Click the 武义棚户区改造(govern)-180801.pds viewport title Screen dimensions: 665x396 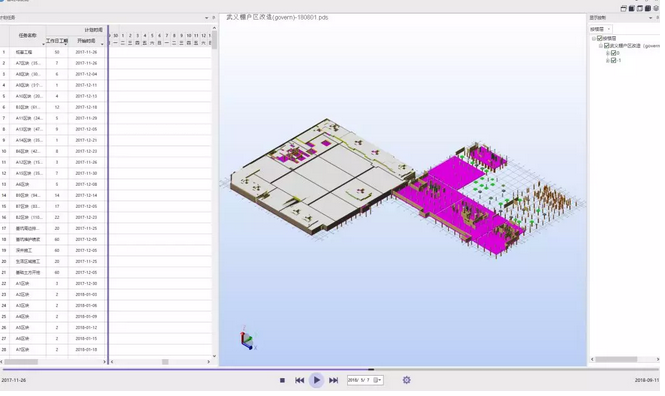[x=277, y=17]
